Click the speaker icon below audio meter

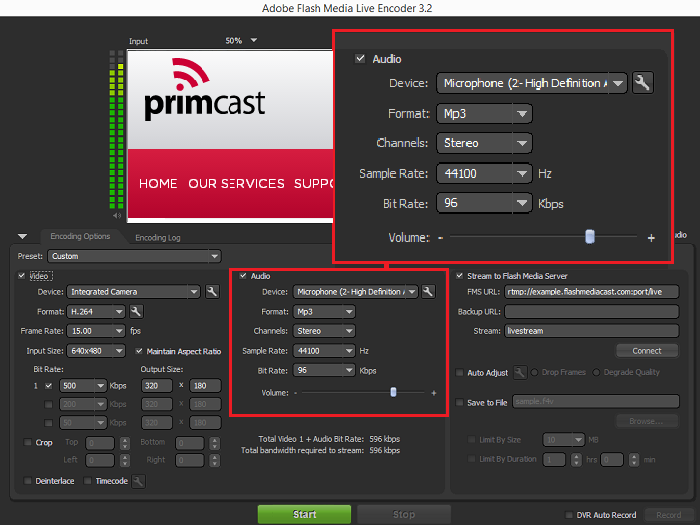[117, 216]
